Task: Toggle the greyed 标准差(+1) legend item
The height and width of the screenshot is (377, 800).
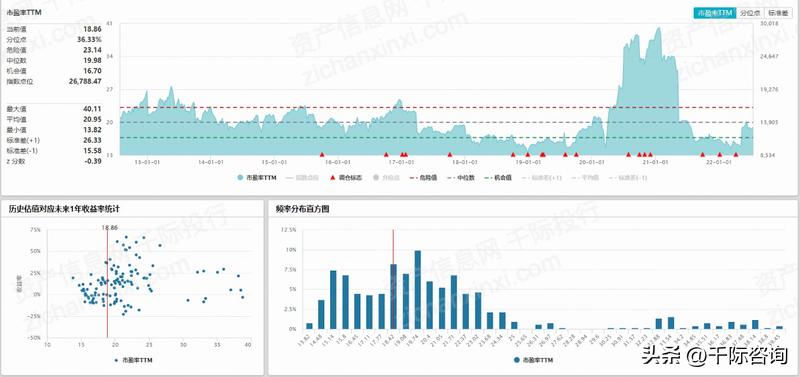Action: pyautogui.click(x=541, y=178)
